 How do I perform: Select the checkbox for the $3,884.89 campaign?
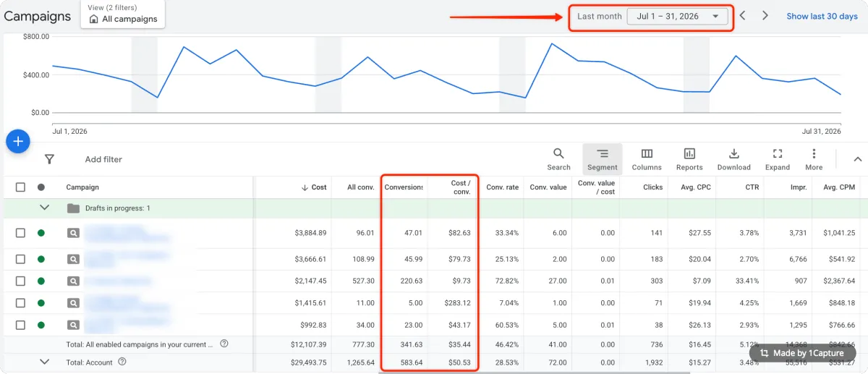point(20,233)
